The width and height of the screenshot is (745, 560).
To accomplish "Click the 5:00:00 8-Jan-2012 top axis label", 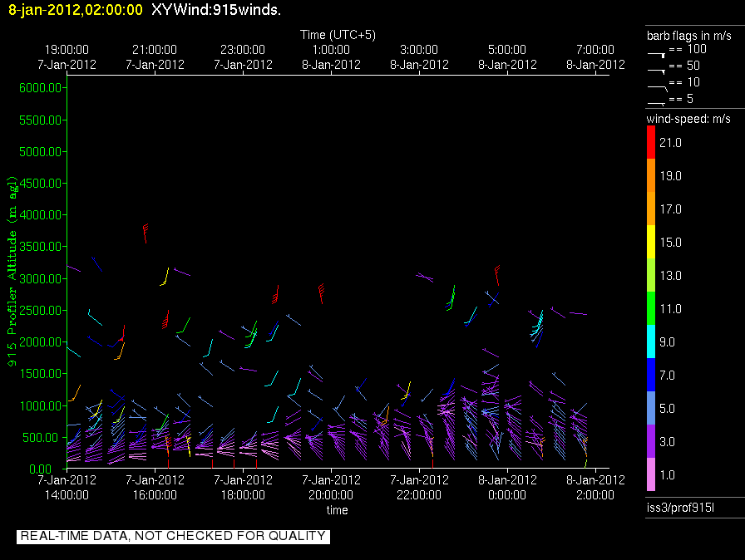I will coord(507,57).
